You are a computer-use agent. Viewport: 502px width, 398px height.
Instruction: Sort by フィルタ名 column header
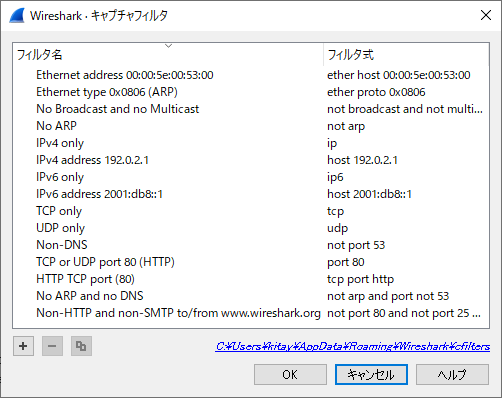168,54
